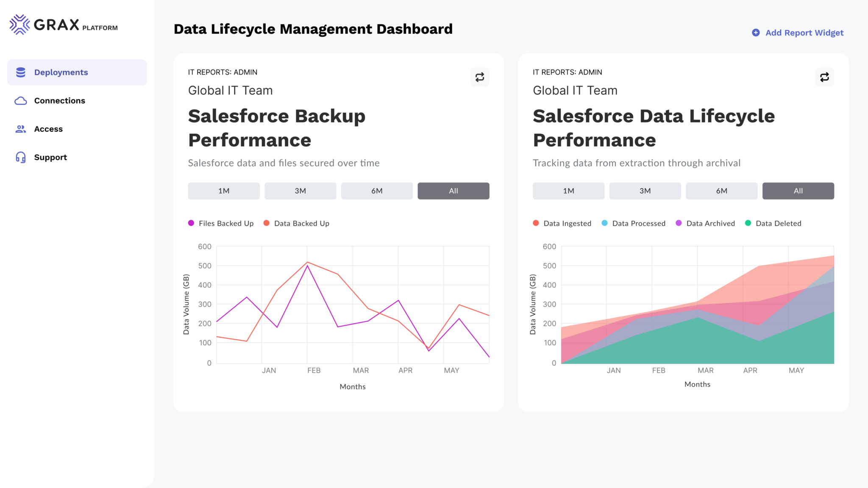The image size is (868, 488).
Task: Open Connections via the cloud icon
Action: click(x=21, y=100)
